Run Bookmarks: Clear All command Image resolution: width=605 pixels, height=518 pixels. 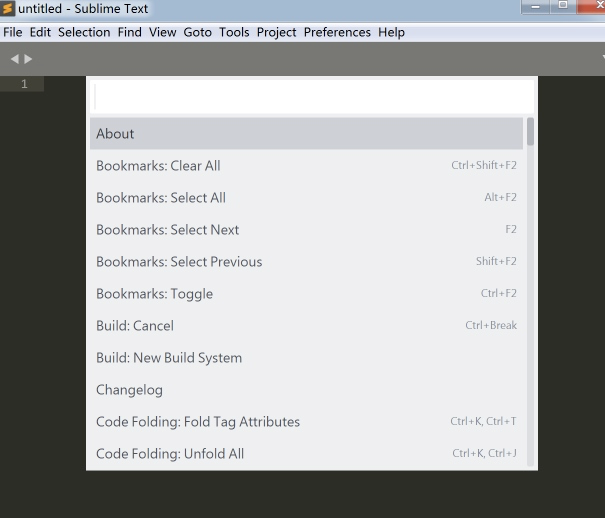(x=306, y=165)
